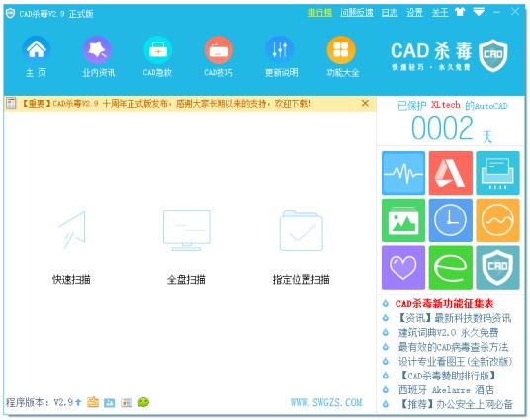This screenshot has height=420, width=530.
Task: Click the blue heartbeat pulse tile
Action: click(x=403, y=173)
